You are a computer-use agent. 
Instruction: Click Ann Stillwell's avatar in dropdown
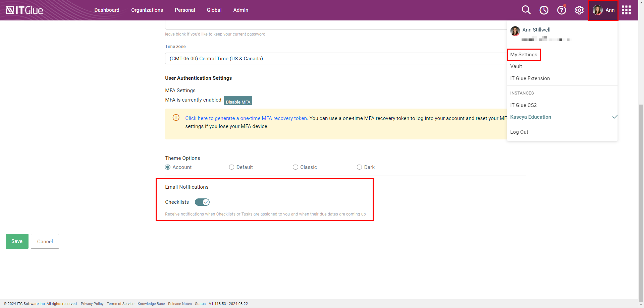(515, 31)
